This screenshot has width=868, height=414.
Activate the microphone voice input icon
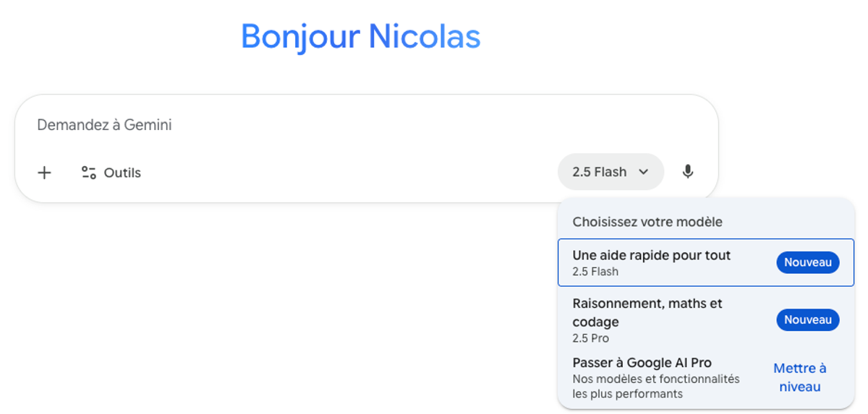688,172
